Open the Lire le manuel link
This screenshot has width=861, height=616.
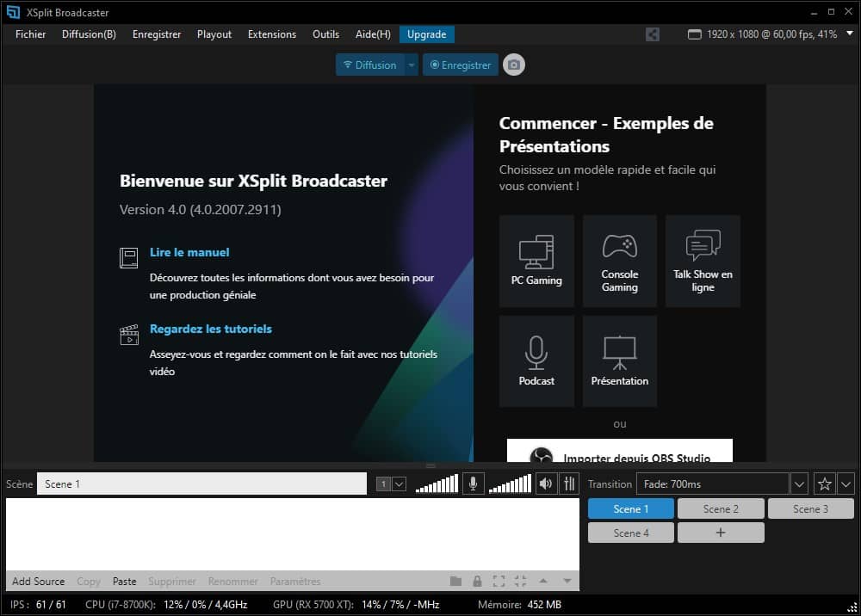coord(189,252)
